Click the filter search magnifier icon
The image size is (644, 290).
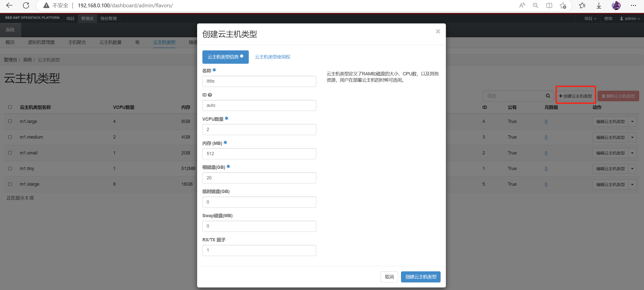point(548,96)
